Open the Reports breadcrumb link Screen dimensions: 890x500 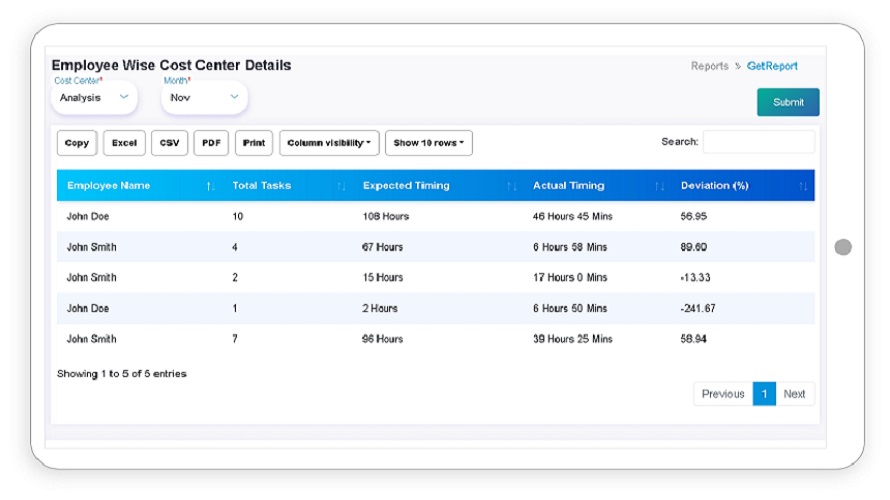pos(710,66)
